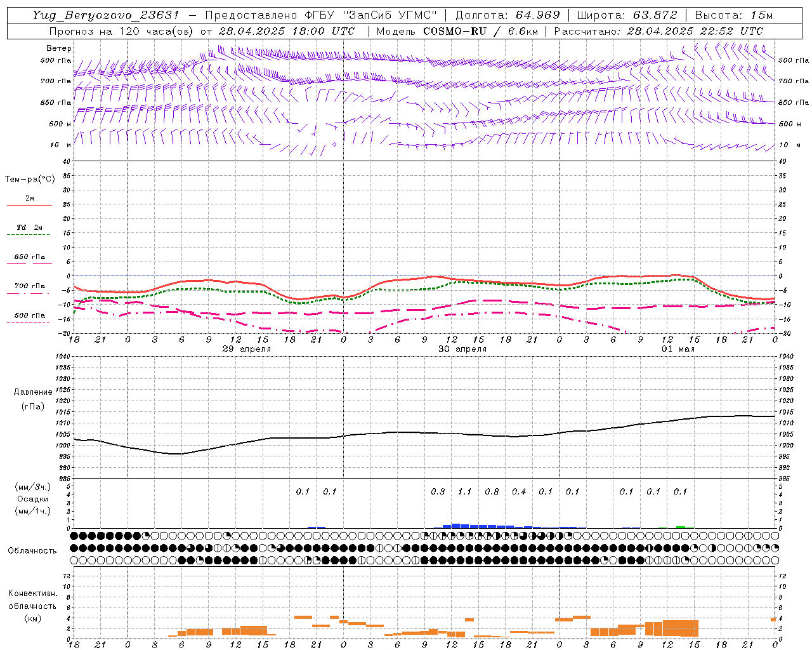Click the Долгота: 64.969 value
This screenshot has height=650, width=812.
507,15
